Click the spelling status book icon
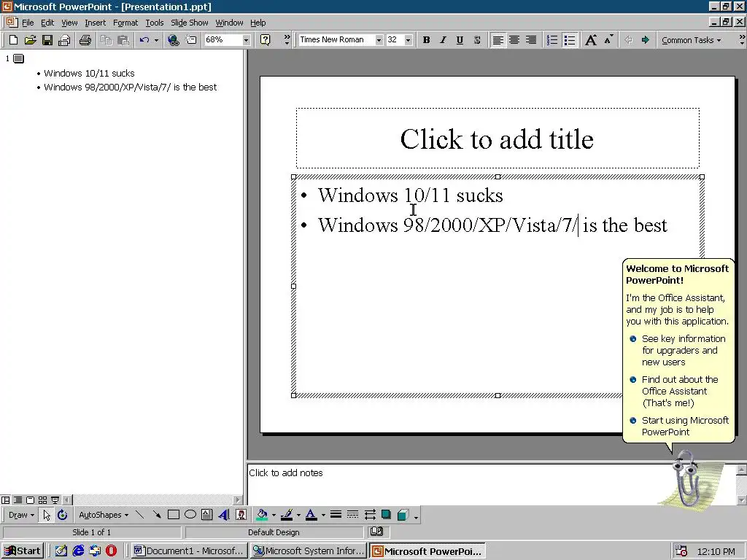 [376, 532]
